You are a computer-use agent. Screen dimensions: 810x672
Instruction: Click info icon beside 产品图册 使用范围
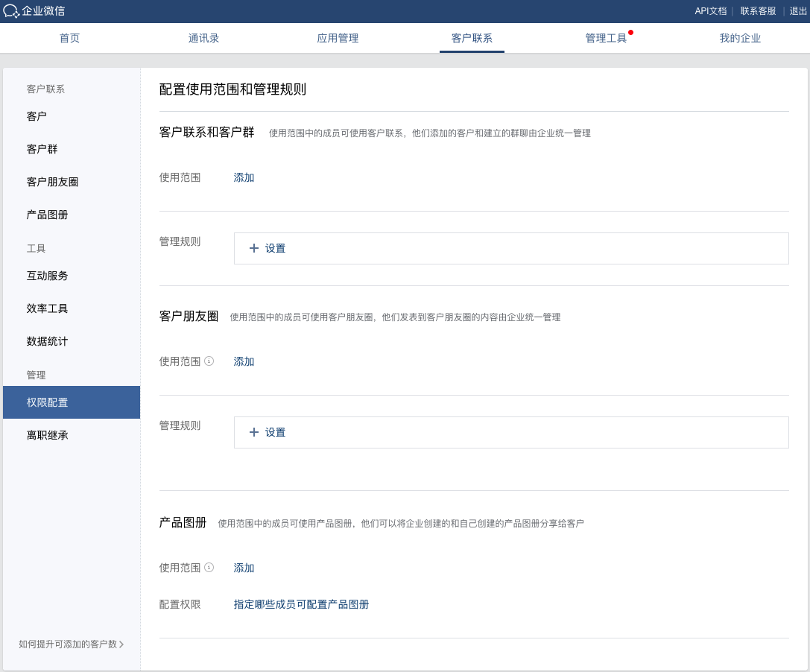tap(209, 568)
